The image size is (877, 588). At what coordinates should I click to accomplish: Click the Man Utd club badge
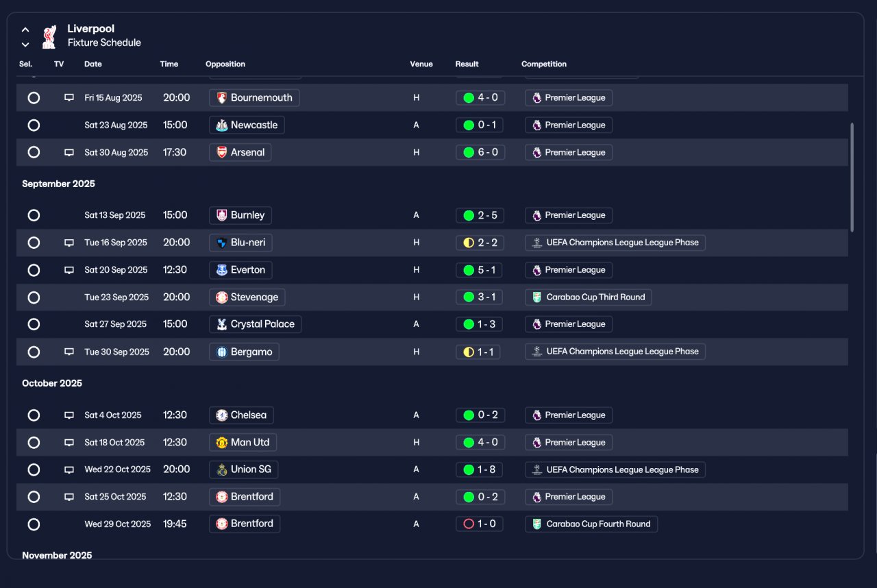coord(221,443)
